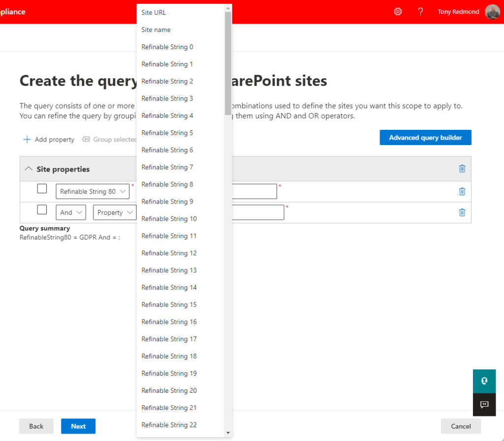Image resolution: width=504 pixels, height=441 pixels.
Task: Open Tony Redmond's account avatar
Action: [492, 12]
